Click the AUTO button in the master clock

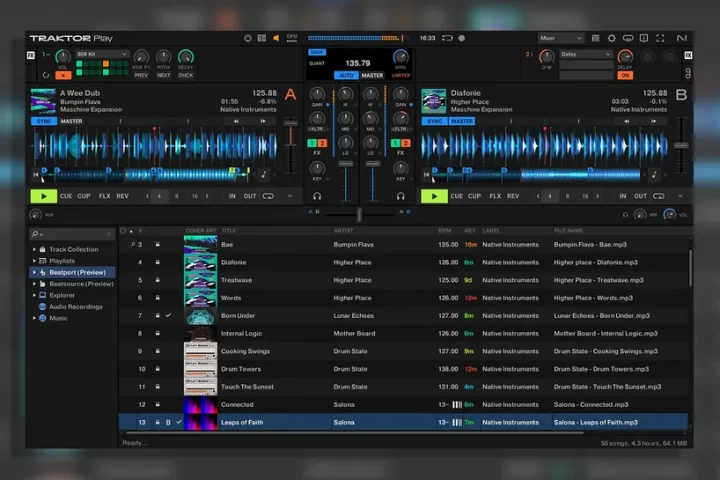(x=347, y=75)
